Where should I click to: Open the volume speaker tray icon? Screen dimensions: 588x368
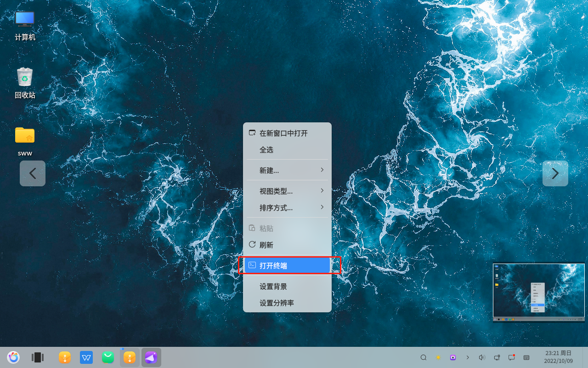[482, 357]
